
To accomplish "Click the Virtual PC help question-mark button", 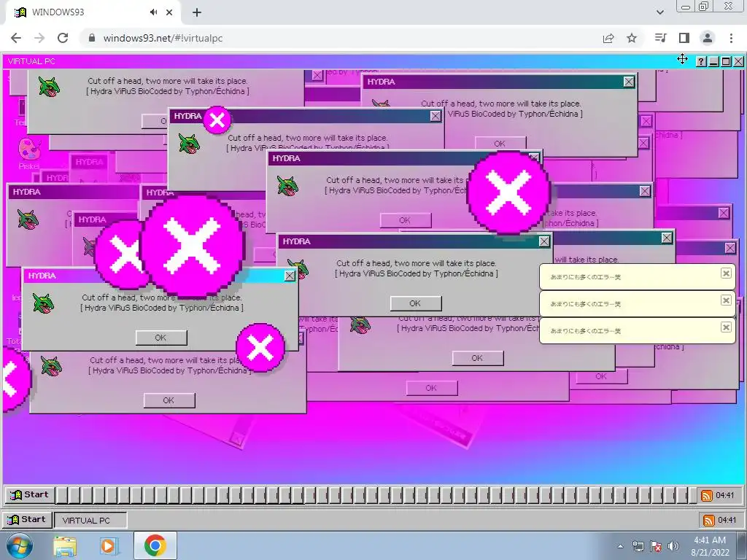I will click(701, 61).
